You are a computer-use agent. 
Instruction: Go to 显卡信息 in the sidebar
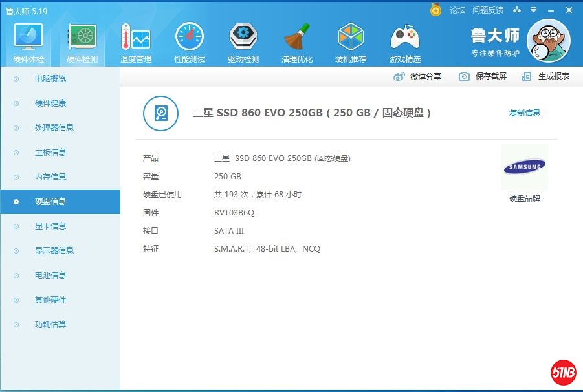[x=50, y=226]
